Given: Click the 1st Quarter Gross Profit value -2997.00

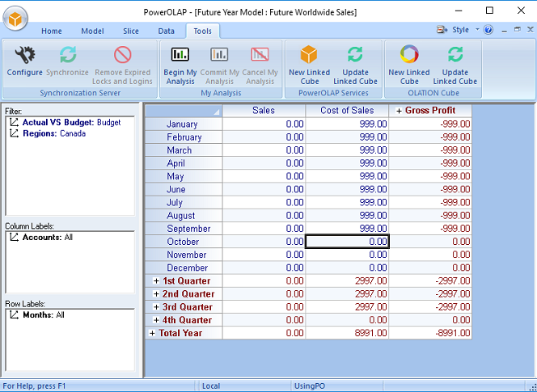Looking at the screenshot, I should click(x=430, y=281).
